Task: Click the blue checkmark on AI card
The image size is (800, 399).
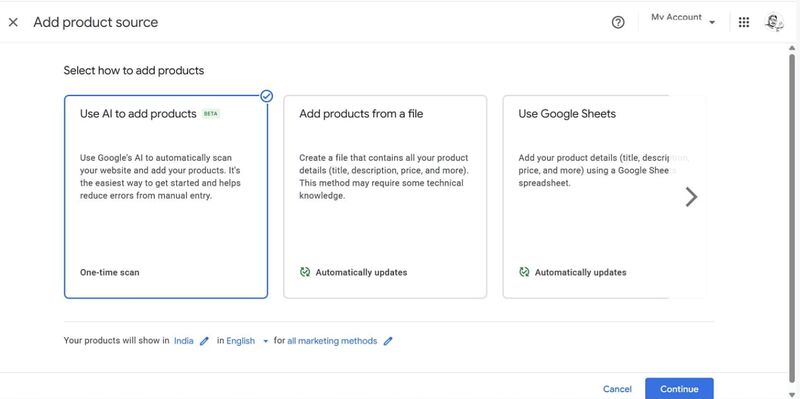Action: [x=266, y=96]
